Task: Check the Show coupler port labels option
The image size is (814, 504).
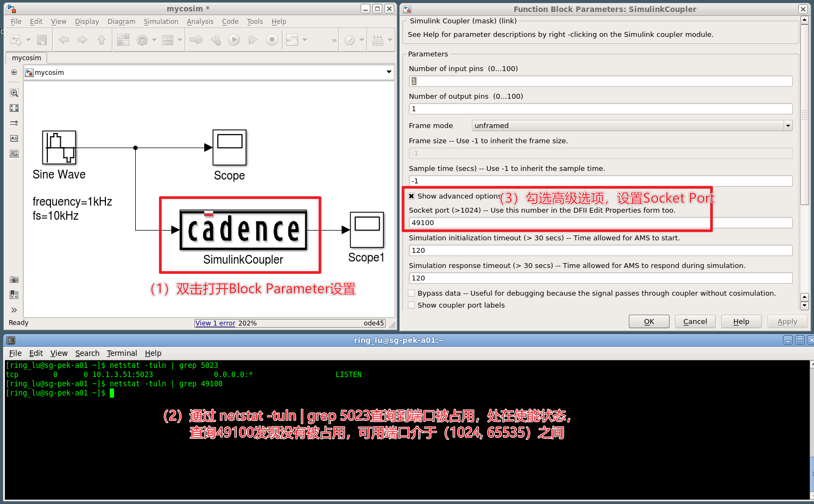Action: click(x=411, y=305)
